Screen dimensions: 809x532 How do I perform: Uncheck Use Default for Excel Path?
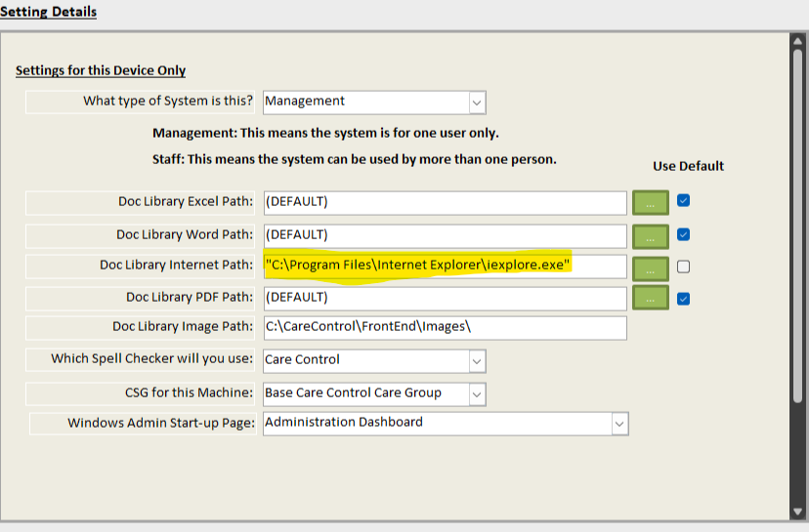(684, 201)
